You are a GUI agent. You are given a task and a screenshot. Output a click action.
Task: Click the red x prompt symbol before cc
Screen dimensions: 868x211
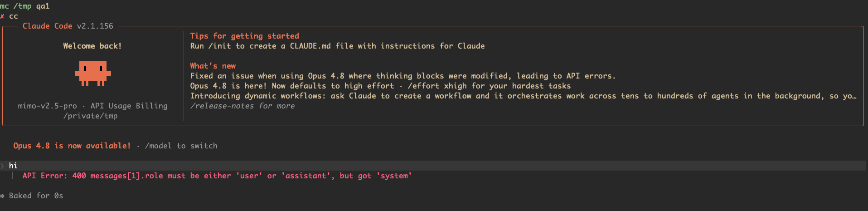point(2,16)
